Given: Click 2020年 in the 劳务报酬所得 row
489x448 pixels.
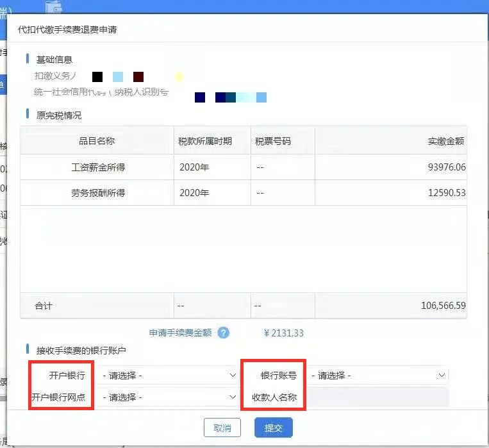Looking at the screenshot, I should click(194, 193).
